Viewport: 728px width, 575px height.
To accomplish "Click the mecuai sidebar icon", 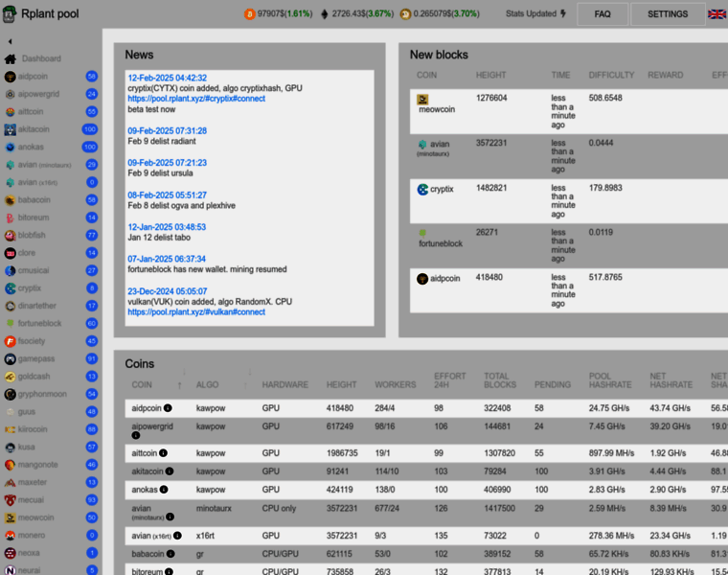I will 10,500.
